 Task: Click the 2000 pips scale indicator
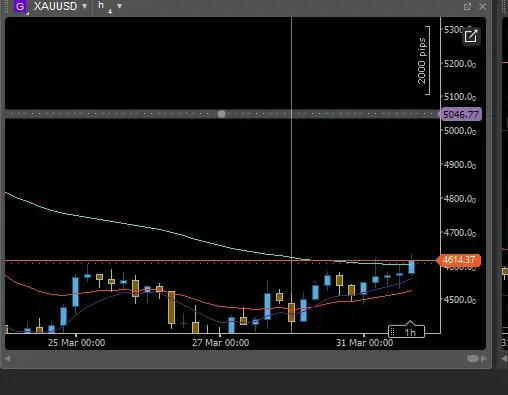click(423, 60)
